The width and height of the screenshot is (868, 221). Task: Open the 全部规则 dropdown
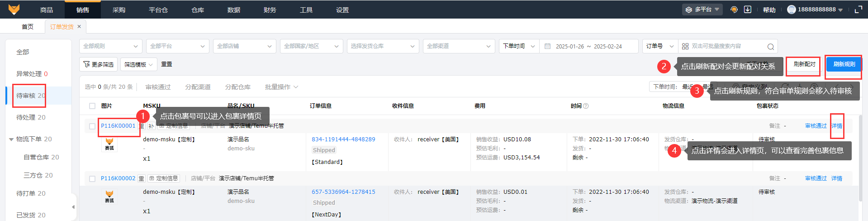pos(111,46)
